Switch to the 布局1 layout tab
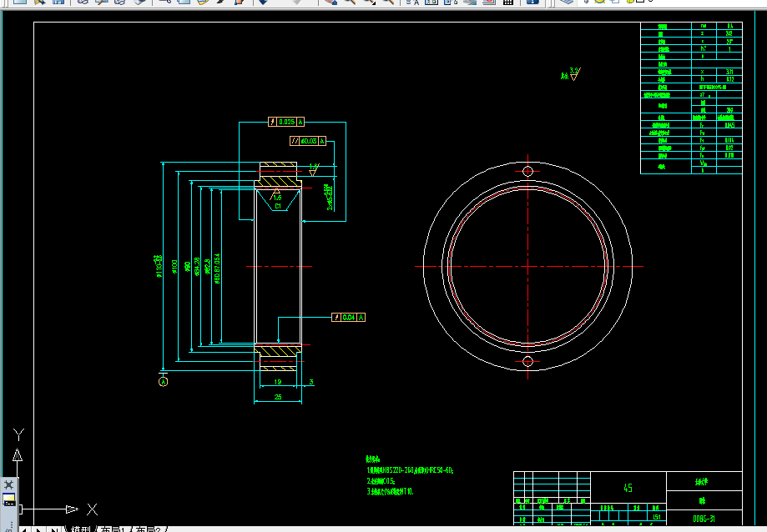Screen dimensions: 767x532 [113, 529]
